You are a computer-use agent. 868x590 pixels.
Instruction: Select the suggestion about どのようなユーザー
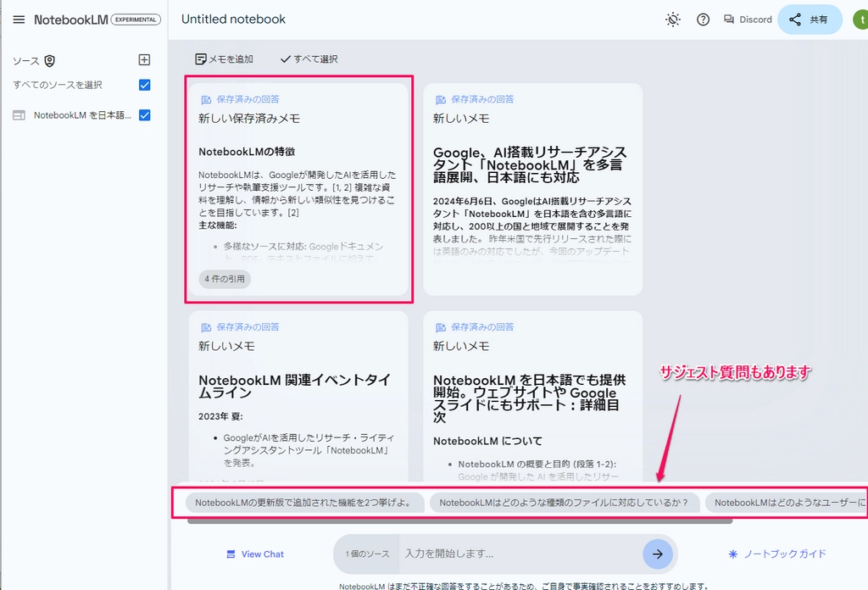point(786,503)
